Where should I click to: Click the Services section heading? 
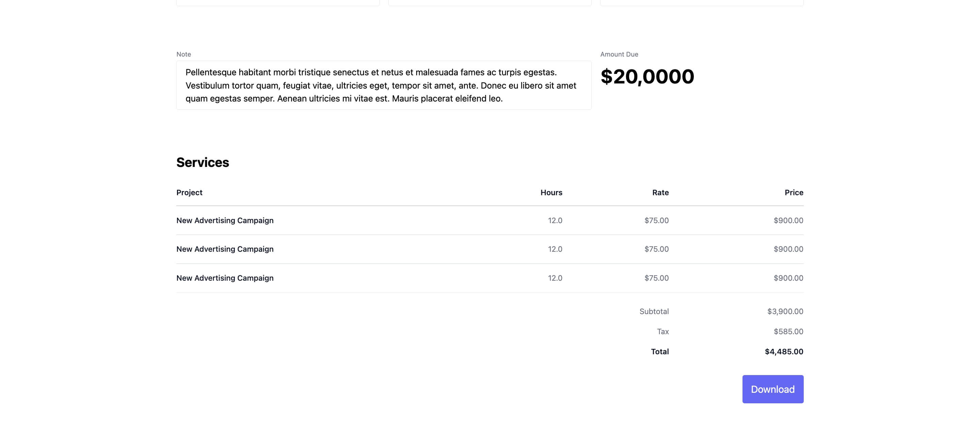pyautogui.click(x=202, y=162)
